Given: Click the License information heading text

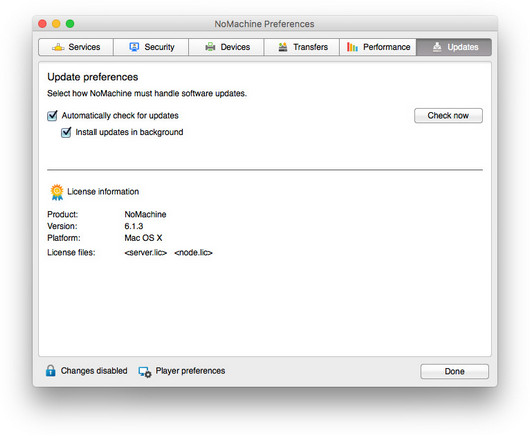Looking at the screenshot, I should tap(103, 192).
